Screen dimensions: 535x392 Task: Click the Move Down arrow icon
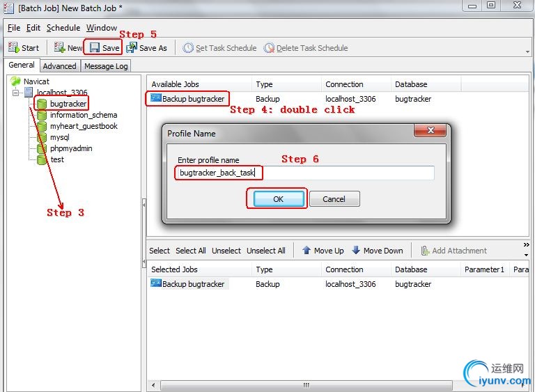[356, 251]
